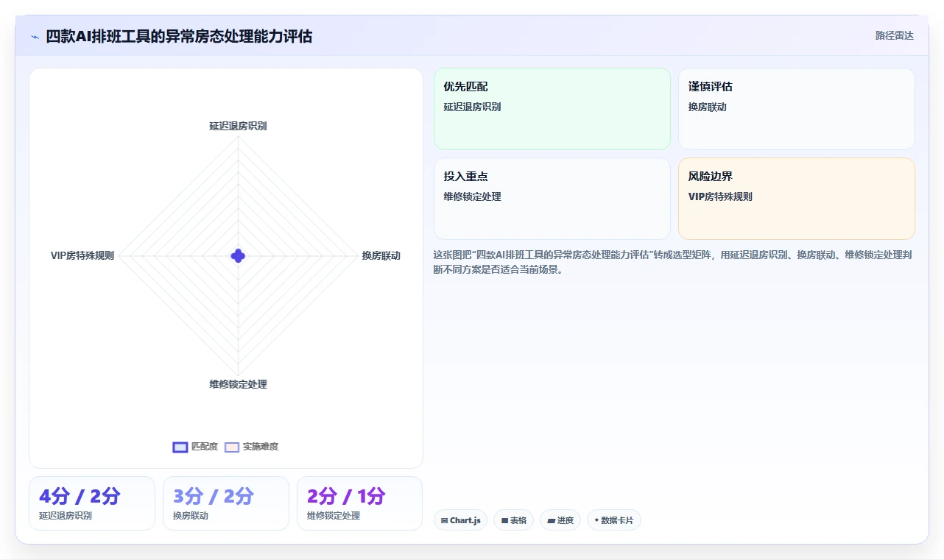Click the radar axis label 换房联动

coord(381,255)
